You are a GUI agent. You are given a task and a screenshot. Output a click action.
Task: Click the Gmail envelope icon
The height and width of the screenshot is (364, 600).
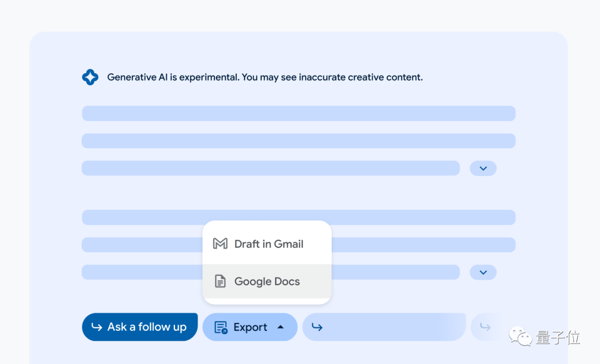pyautogui.click(x=221, y=244)
